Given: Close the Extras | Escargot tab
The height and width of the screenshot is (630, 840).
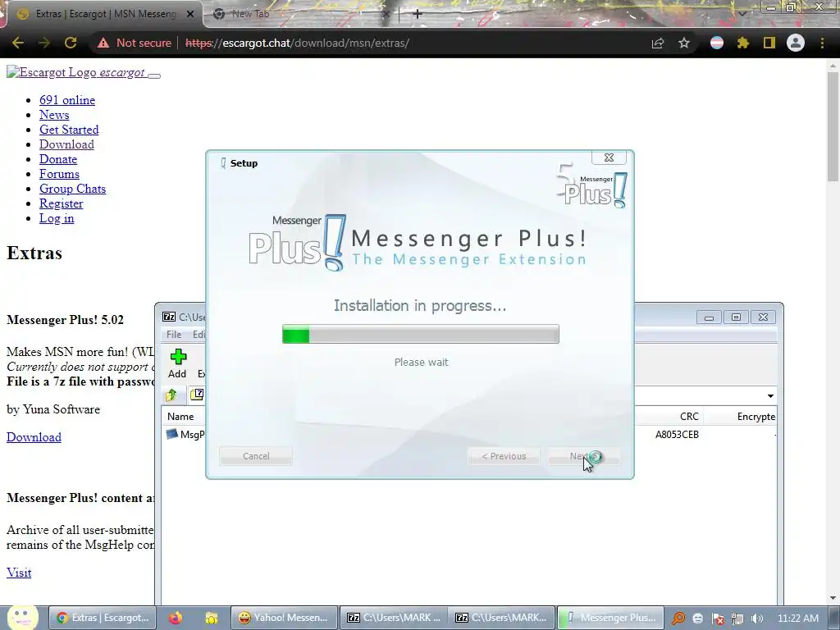Looking at the screenshot, I should [x=190, y=14].
